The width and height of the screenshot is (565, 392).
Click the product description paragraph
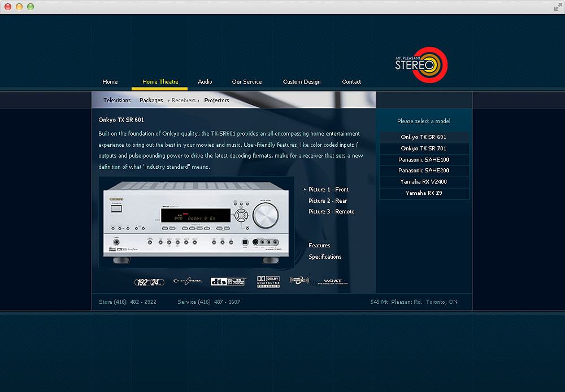pyautogui.click(x=231, y=150)
